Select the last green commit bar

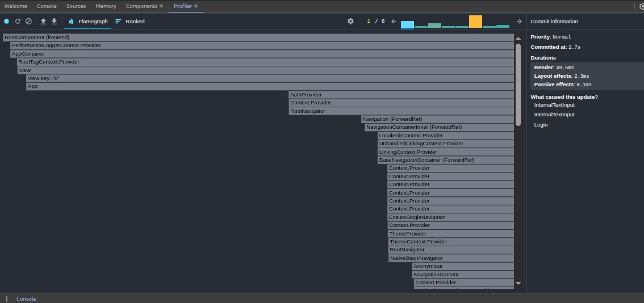pyautogui.click(x=503, y=26)
